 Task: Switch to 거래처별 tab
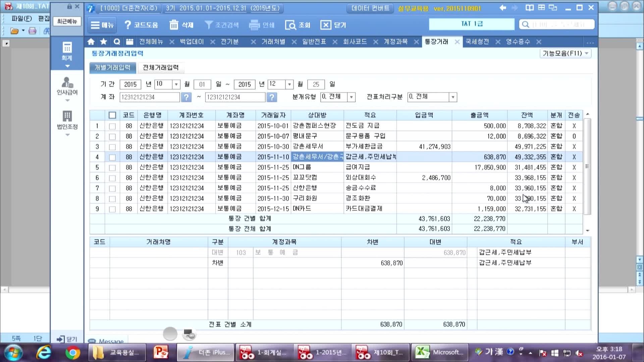[273, 42]
